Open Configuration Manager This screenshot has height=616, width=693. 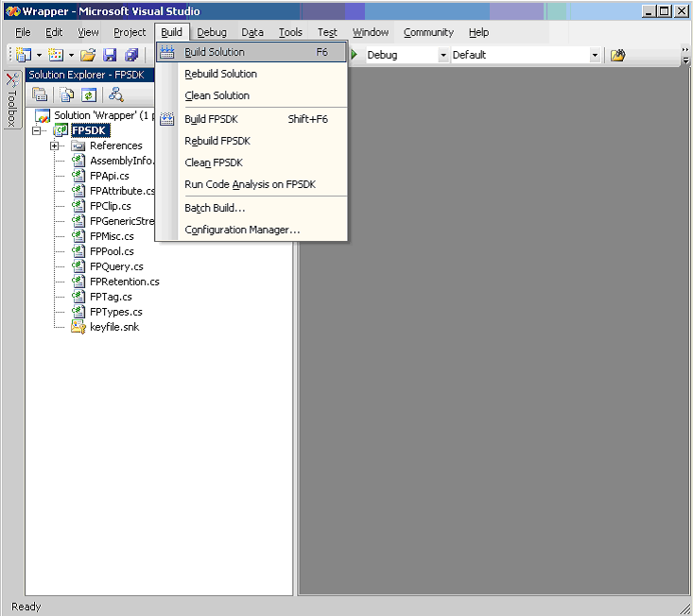(x=251, y=230)
